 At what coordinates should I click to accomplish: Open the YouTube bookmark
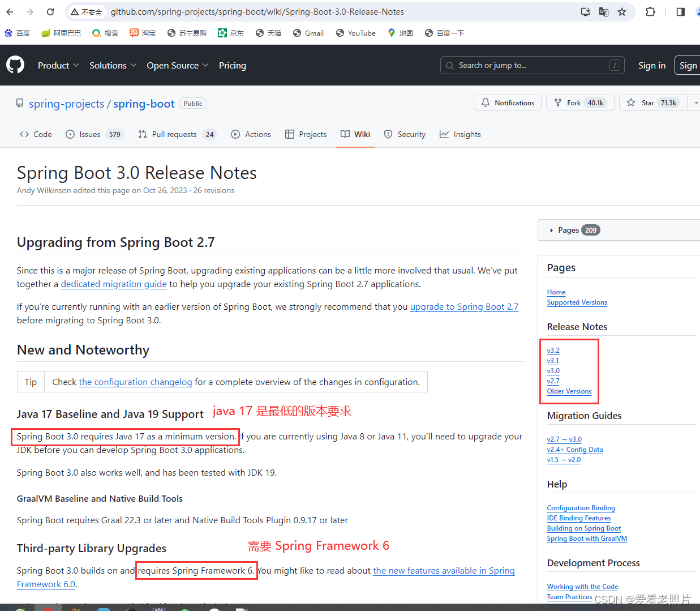355,33
